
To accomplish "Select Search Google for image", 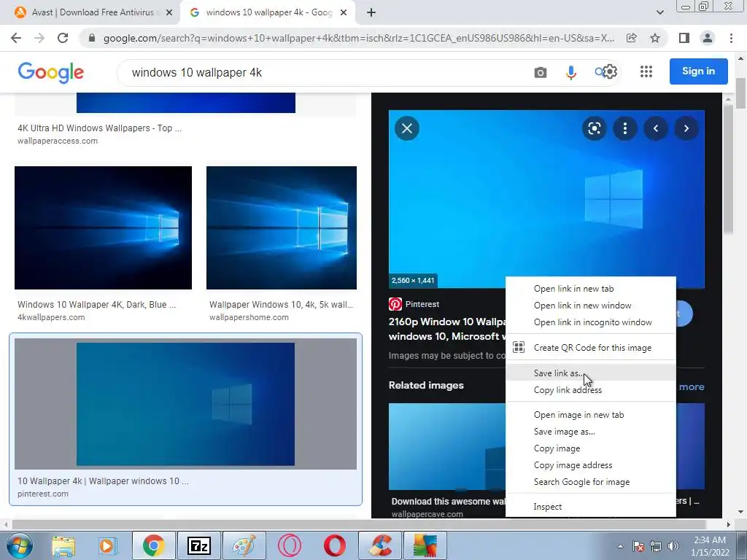I will [x=591, y=482].
